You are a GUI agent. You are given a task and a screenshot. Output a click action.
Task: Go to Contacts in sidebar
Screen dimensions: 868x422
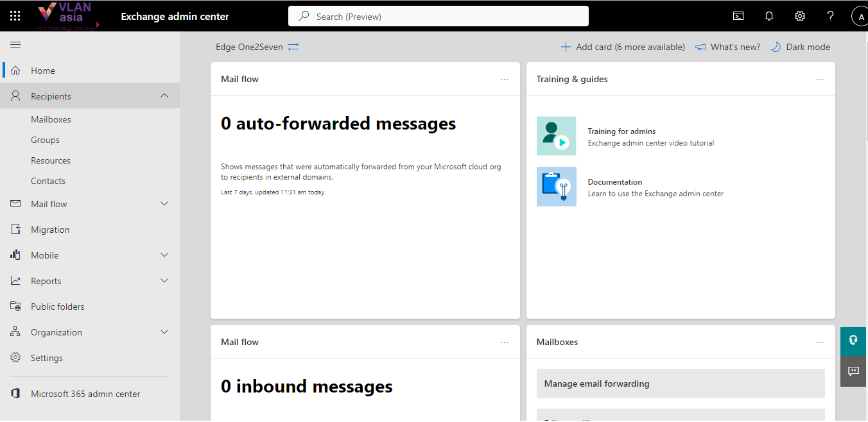[48, 181]
